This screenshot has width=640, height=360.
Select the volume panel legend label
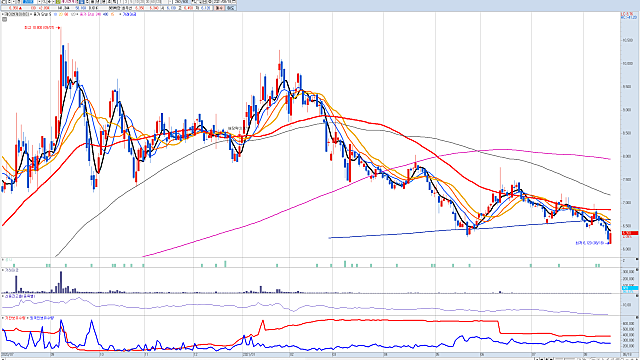point(11,270)
